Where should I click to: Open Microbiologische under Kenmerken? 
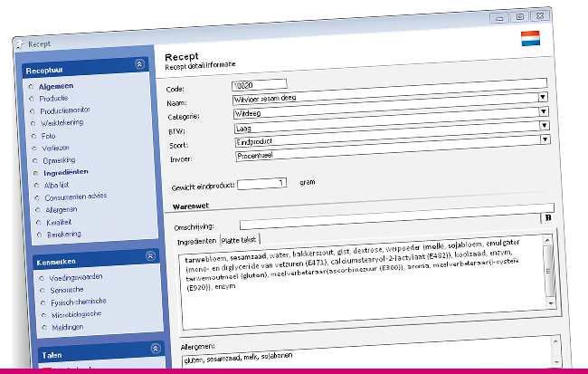pos(77,314)
